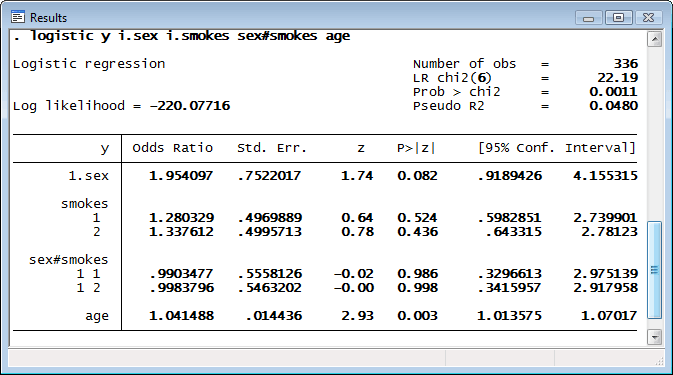Click the '1.sex' row label
This screenshot has width=673, height=375.
point(88,176)
